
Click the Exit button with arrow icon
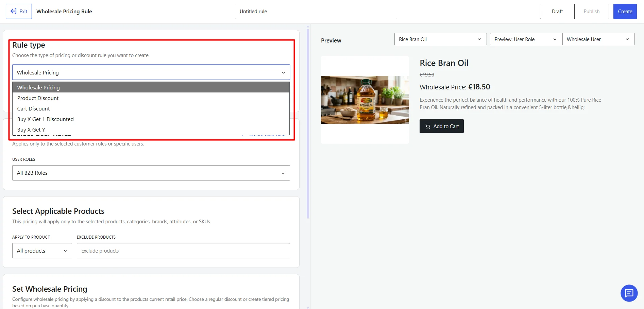click(19, 11)
